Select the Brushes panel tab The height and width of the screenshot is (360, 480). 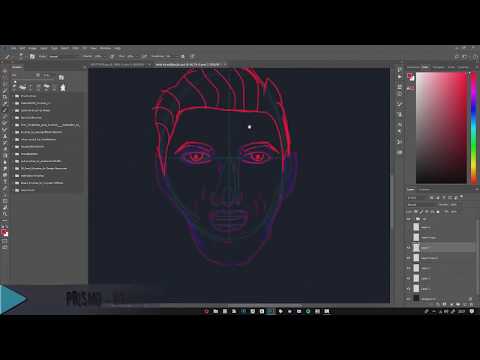[17, 67]
